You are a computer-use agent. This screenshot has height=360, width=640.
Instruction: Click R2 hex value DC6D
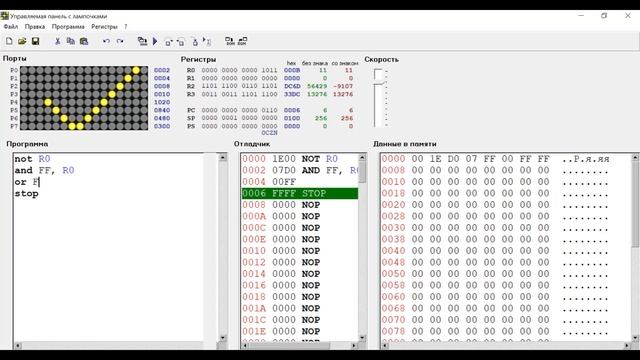coord(292,86)
